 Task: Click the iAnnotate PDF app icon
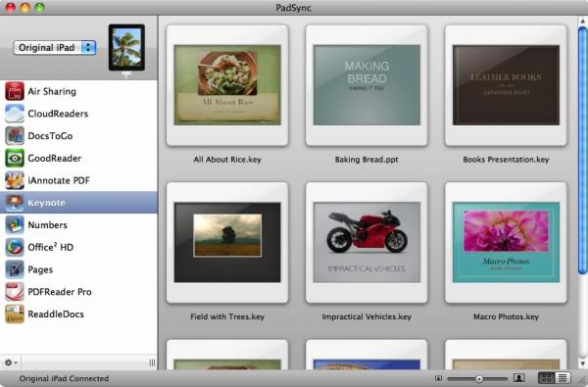coord(15,180)
